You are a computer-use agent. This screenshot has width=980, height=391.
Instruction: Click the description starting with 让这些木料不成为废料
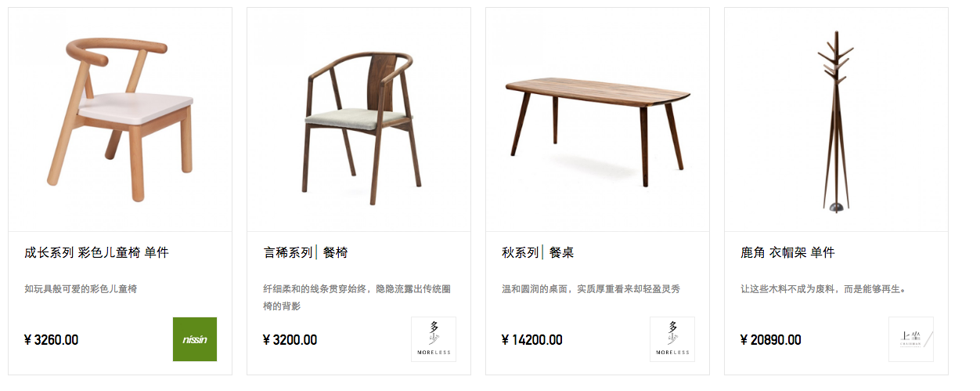(823, 289)
